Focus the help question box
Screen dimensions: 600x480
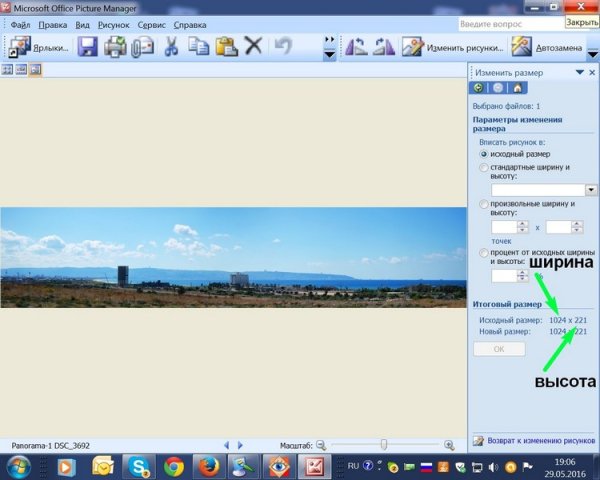pyautogui.click(x=511, y=24)
